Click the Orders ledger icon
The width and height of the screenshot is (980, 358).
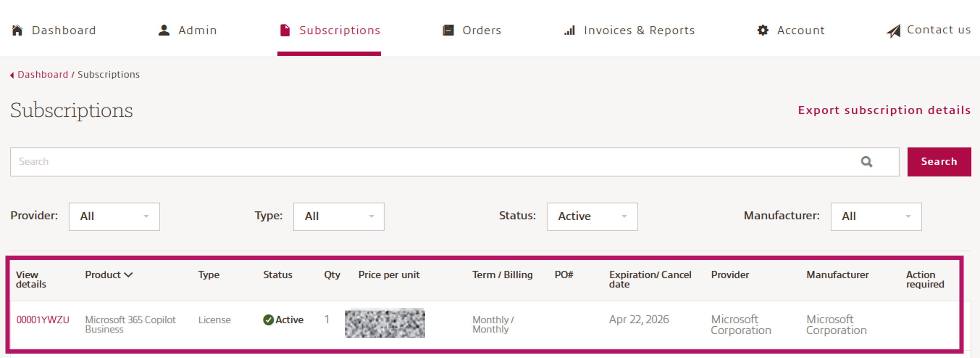[x=448, y=30]
